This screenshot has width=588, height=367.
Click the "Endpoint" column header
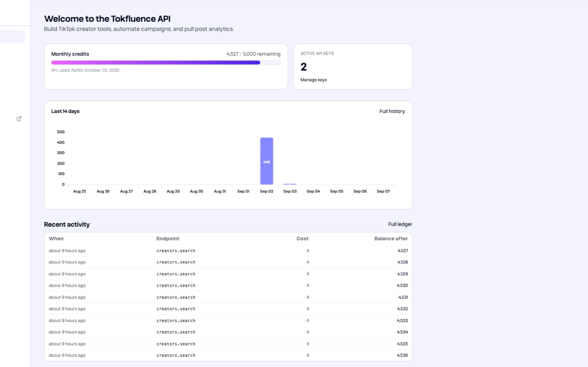click(x=168, y=239)
